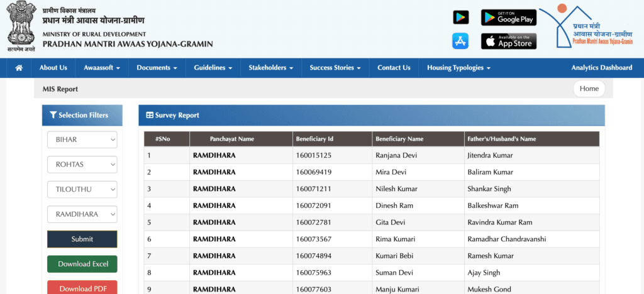This screenshot has width=644, height=294.
Task: Expand the Guidelines dropdown menu
Action: click(213, 68)
